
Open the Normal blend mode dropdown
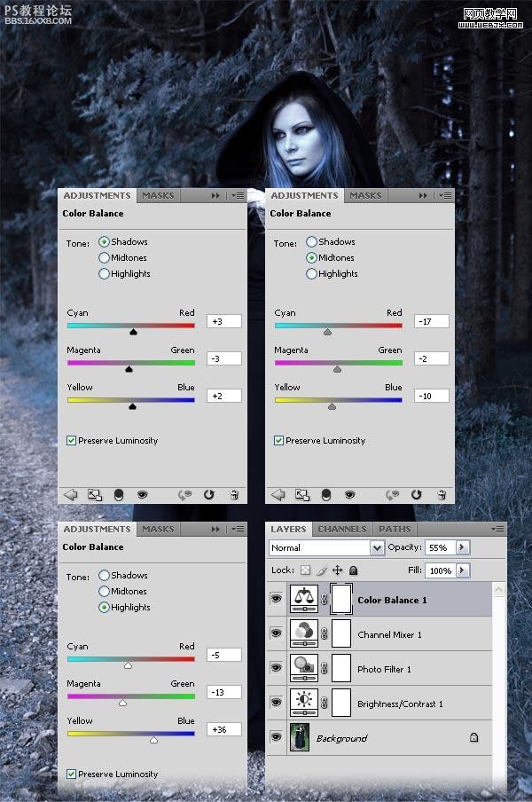377,547
